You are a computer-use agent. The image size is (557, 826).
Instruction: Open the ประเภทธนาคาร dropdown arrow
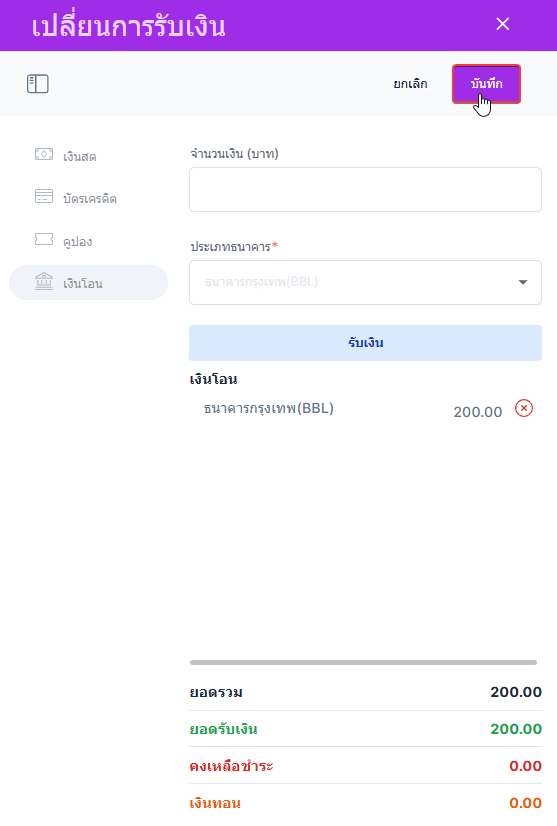click(x=523, y=282)
